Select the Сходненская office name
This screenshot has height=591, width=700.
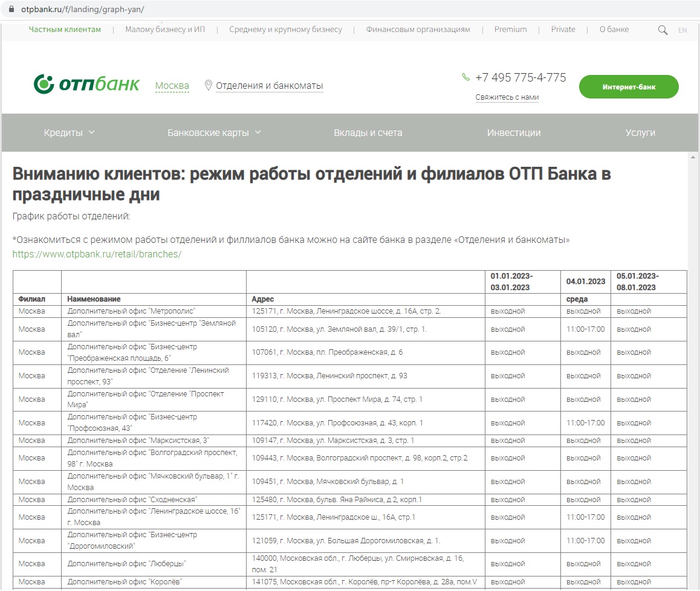[x=132, y=500]
